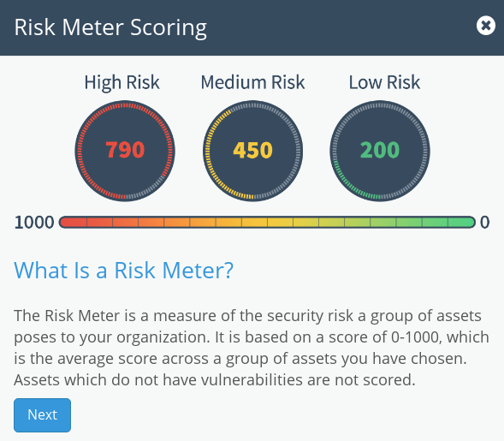
Task: Click the Risk Meter description paragraph
Action: point(252,348)
